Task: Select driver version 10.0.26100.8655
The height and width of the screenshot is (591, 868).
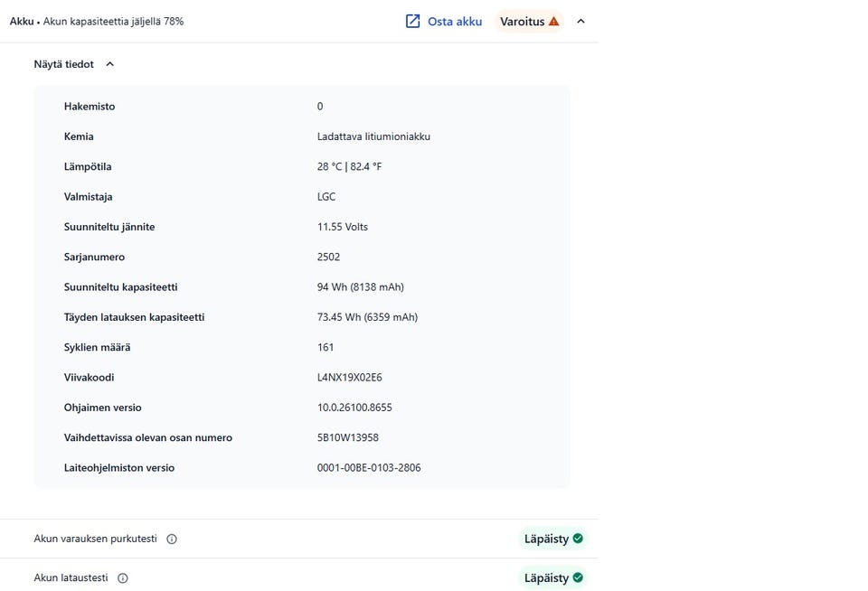Action: point(354,408)
